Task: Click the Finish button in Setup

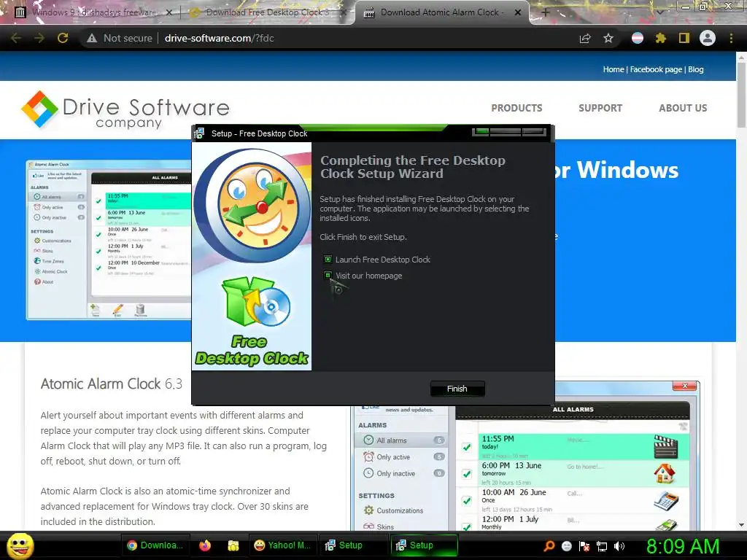Action: point(457,389)
